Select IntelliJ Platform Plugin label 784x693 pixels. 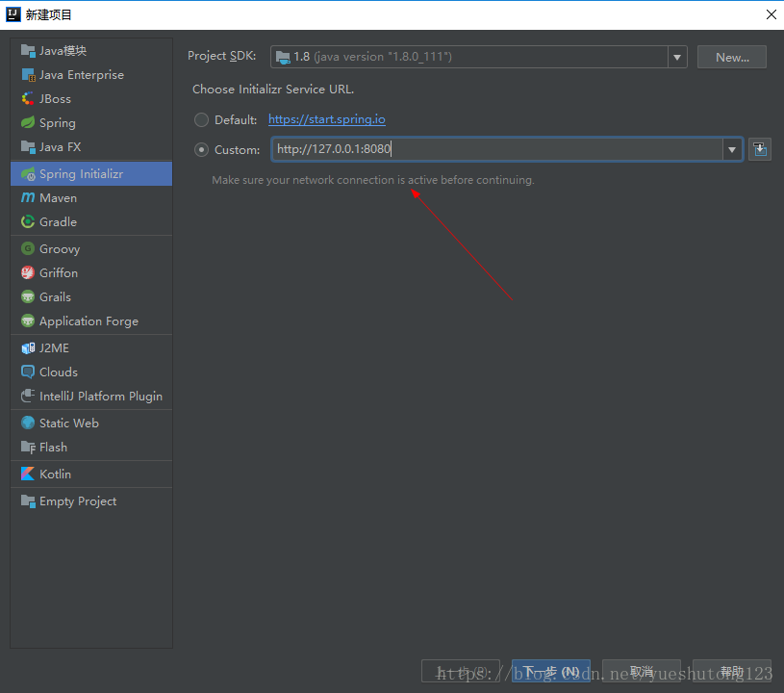[101, 397]
